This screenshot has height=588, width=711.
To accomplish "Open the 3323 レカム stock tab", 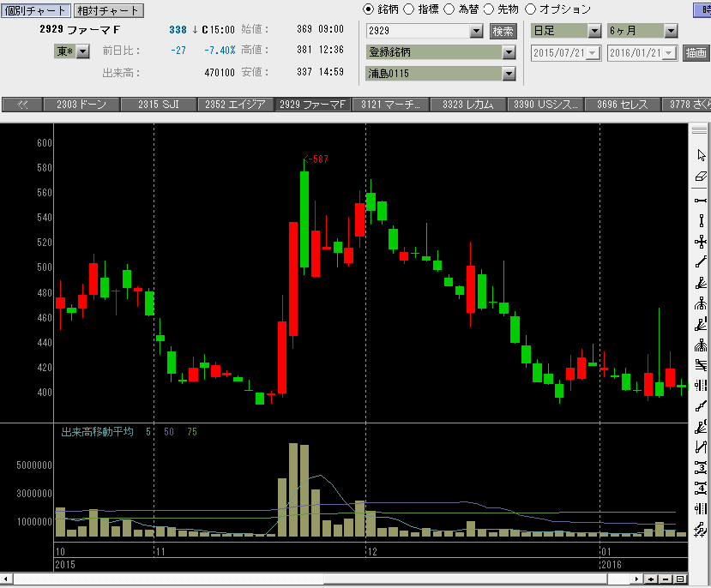I will tap(468, 105).
